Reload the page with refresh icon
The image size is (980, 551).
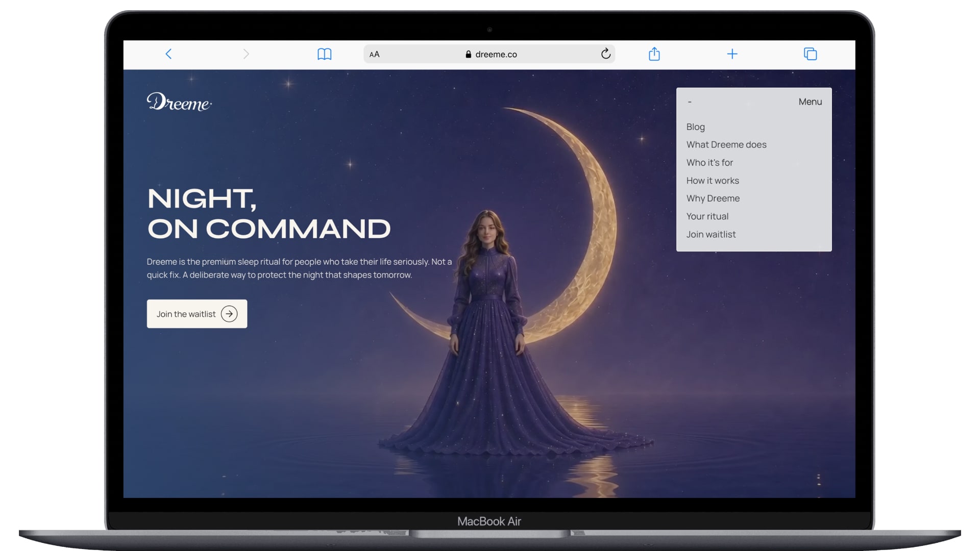[x=606, y=54]
